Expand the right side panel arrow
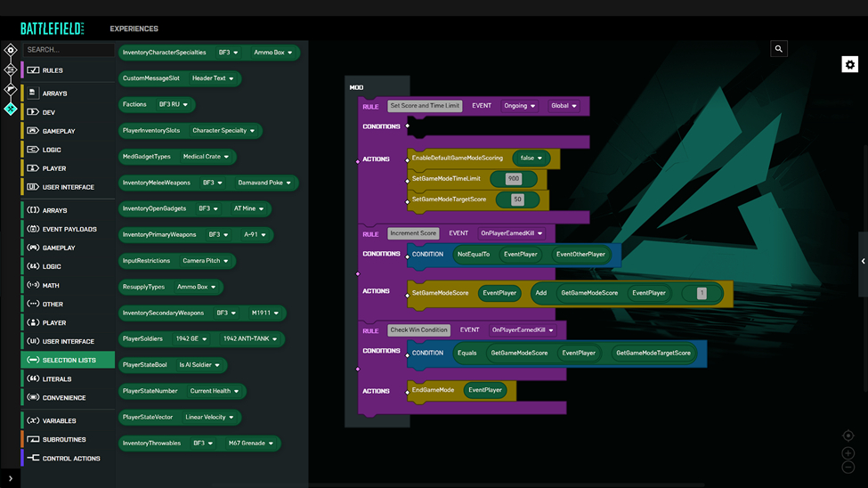The height and width of the screenshot is (488, 868). pos(863,262)
